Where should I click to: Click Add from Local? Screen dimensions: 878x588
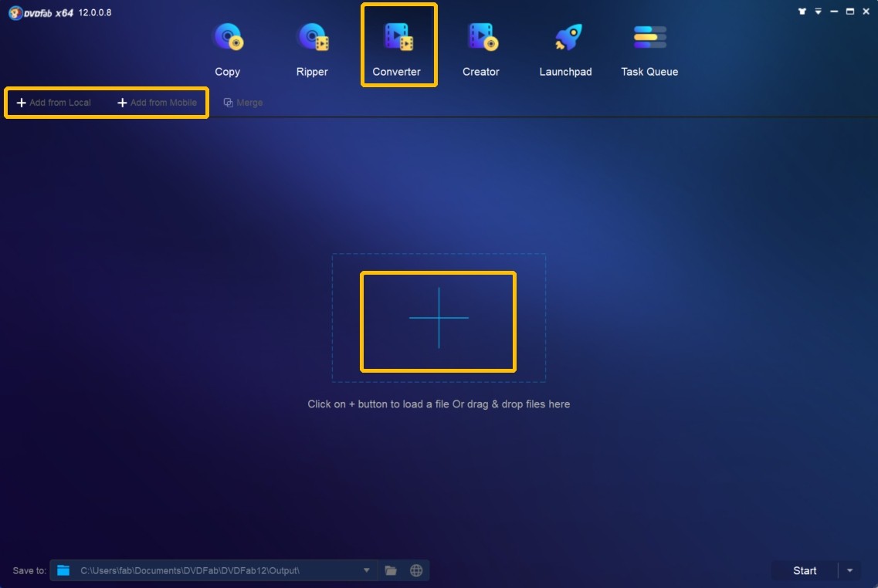tap(54, 103)
